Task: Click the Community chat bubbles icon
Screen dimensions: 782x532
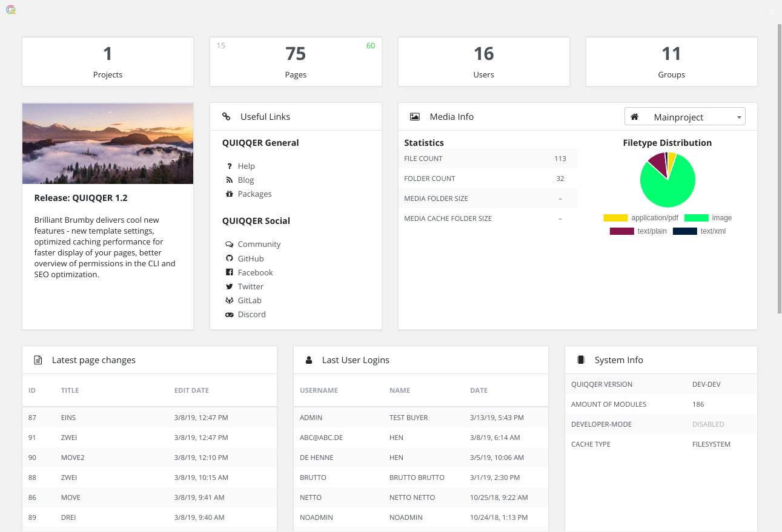Action: (229, 245)
